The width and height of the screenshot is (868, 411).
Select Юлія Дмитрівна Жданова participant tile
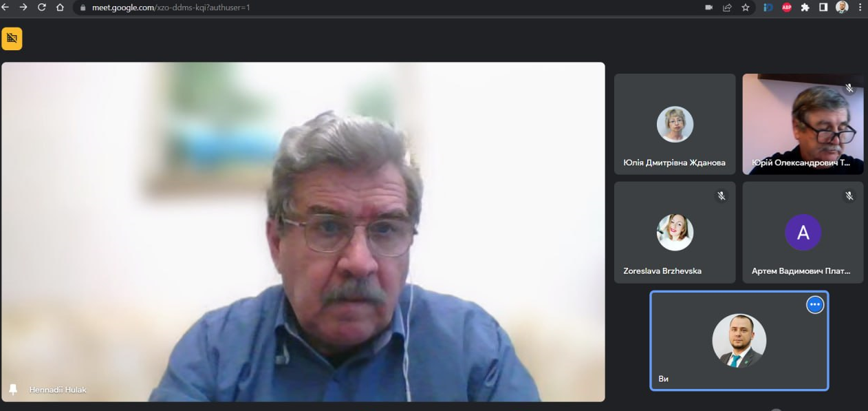[x=674, y=125]
